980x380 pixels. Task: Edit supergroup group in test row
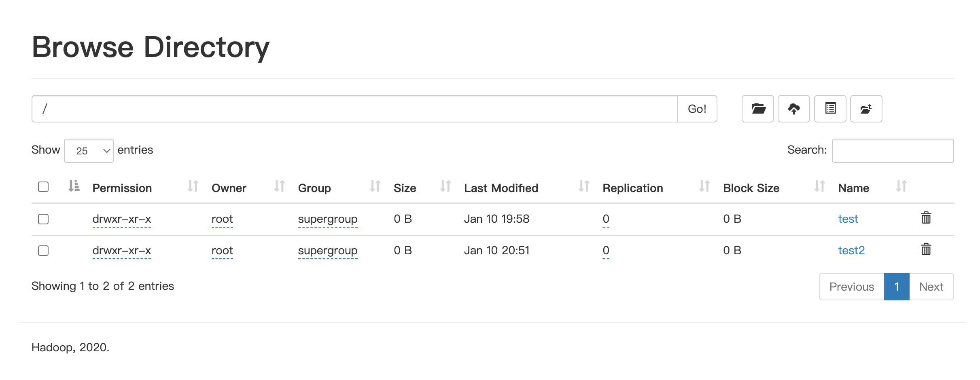[x=328, y=219]
